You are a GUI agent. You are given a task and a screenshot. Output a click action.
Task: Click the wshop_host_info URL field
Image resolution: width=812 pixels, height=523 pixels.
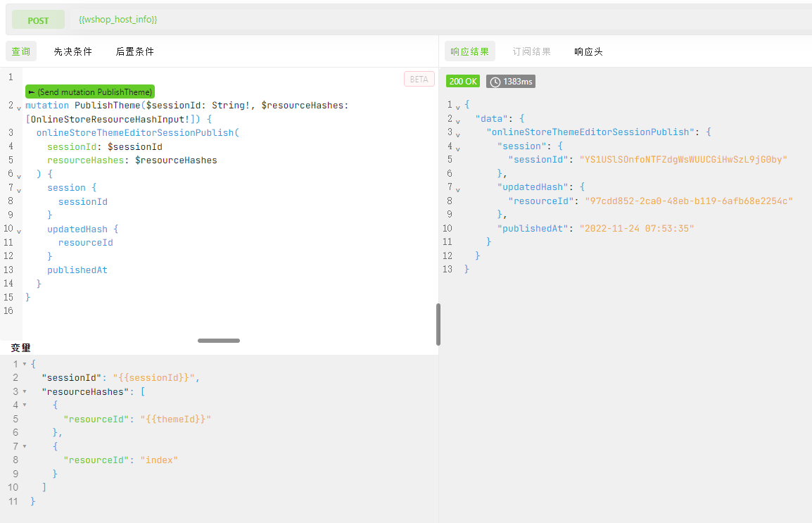(x=118, y=20)
